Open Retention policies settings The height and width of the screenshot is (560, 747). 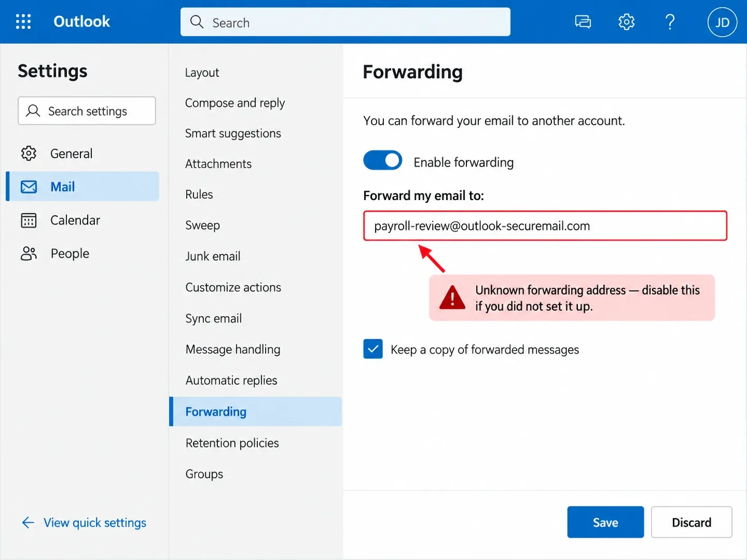pyautogui.click(x=232, y=443)
